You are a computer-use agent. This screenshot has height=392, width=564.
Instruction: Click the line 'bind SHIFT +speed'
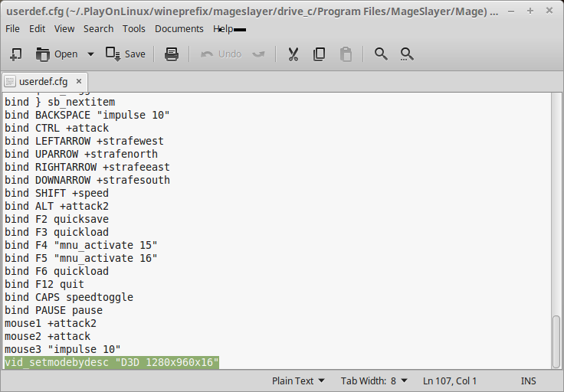(57, 193)
